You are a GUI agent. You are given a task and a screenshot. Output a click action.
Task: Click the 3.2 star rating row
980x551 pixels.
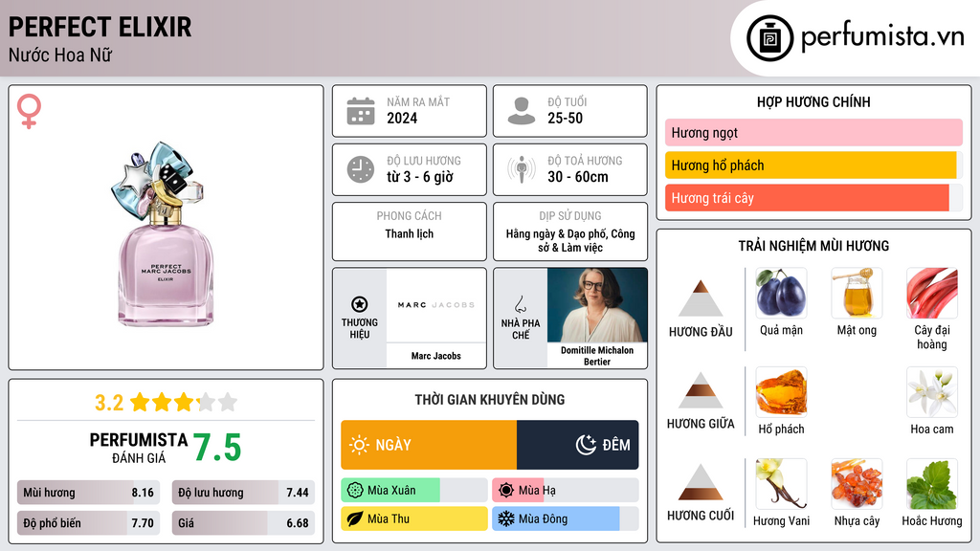click(166, 403)
